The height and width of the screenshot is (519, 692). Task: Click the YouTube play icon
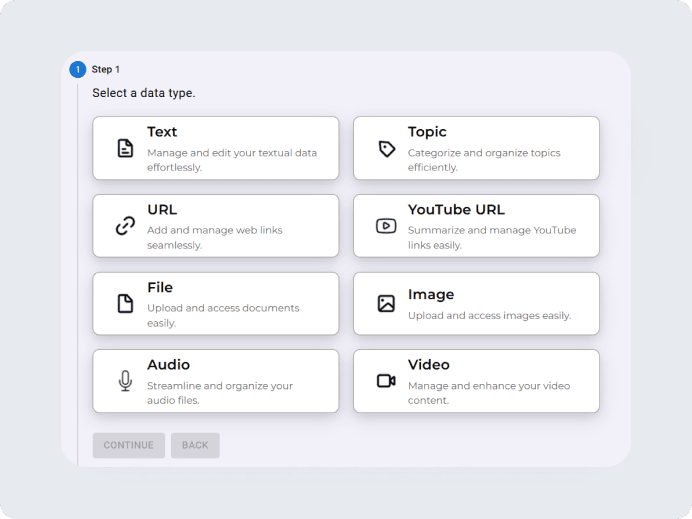point(386,226)
